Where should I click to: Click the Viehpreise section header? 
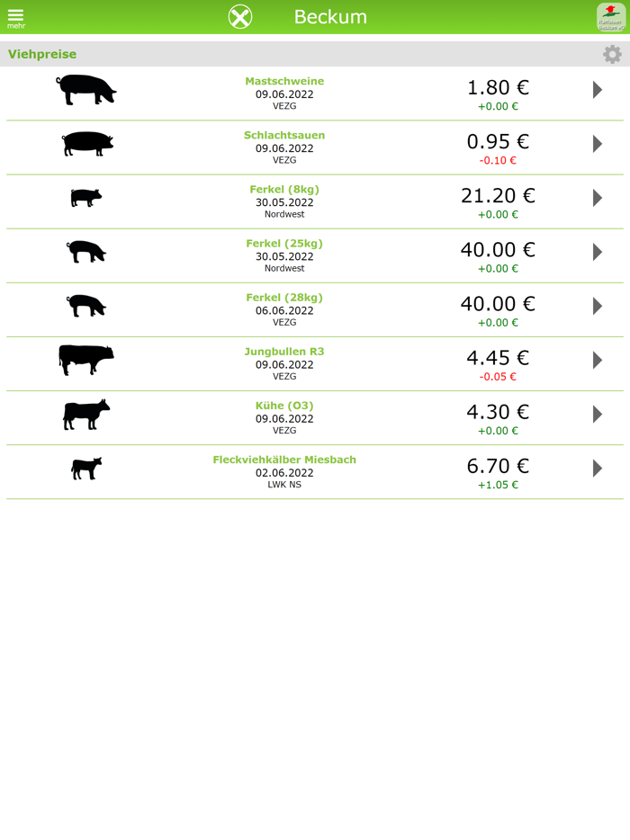(x=42, y=55)
